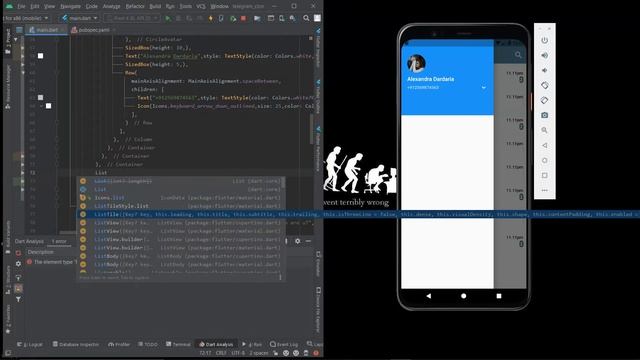Click the green Run button in the toolbar
The height and width of the screenshot is (360, 640).
[x=168, y=18]
